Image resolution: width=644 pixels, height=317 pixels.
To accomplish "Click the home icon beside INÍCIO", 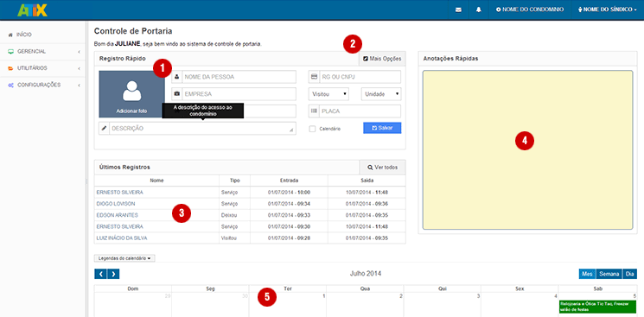I will pyautogui.click(x=10, y=35).
